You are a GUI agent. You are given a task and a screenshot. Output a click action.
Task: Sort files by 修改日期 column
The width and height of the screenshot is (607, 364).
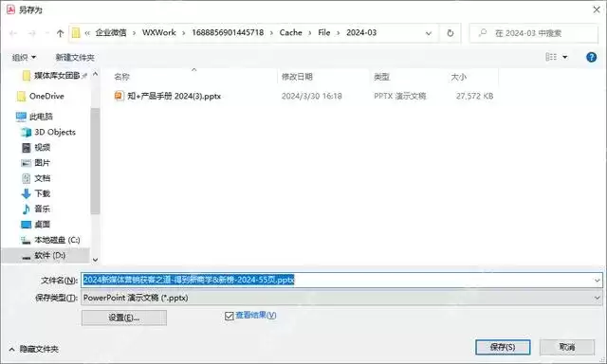point(297,77)
